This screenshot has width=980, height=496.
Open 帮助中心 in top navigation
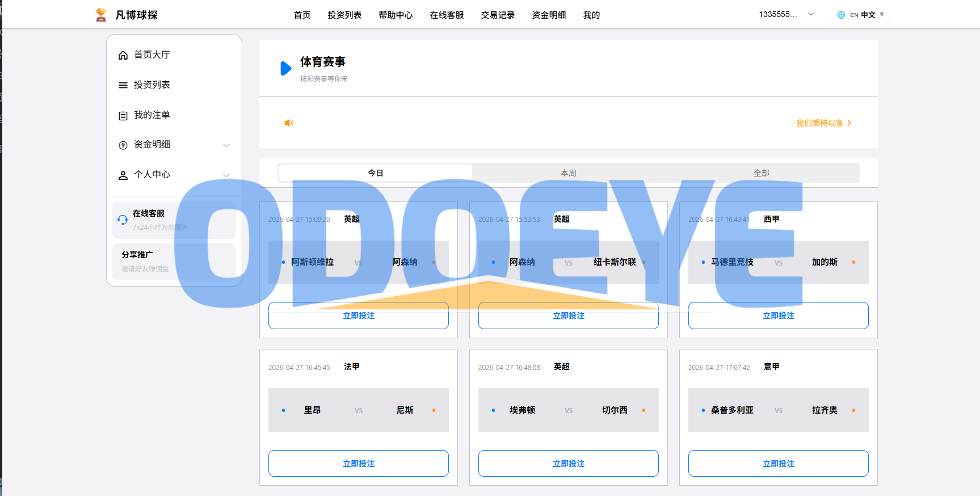pos(396,15)
